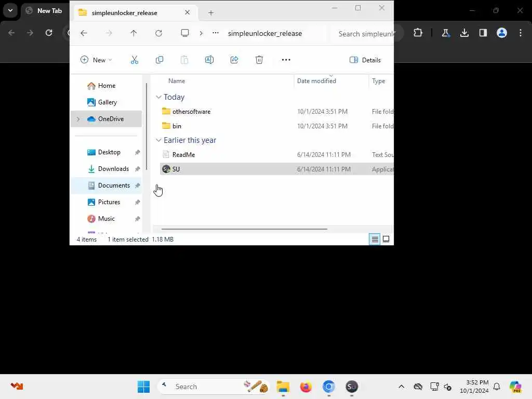Open the See more options ellipsis in toolbar
This screenshot has height=399, width=532.
pos(286,60)
